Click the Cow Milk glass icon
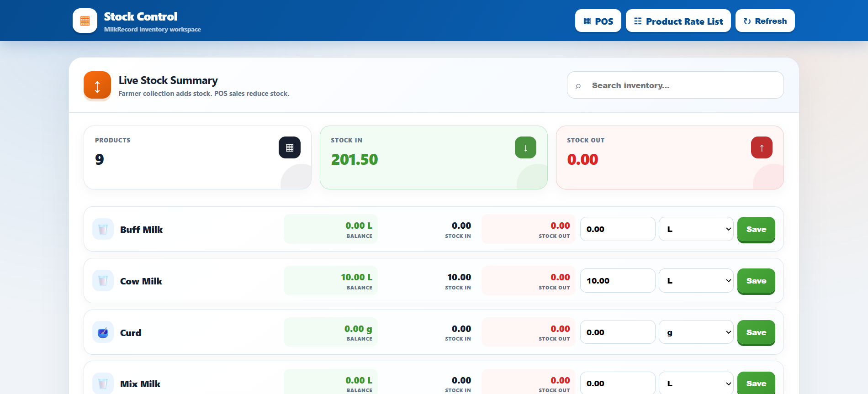This screenshot has height=394, width=868. 103,281
